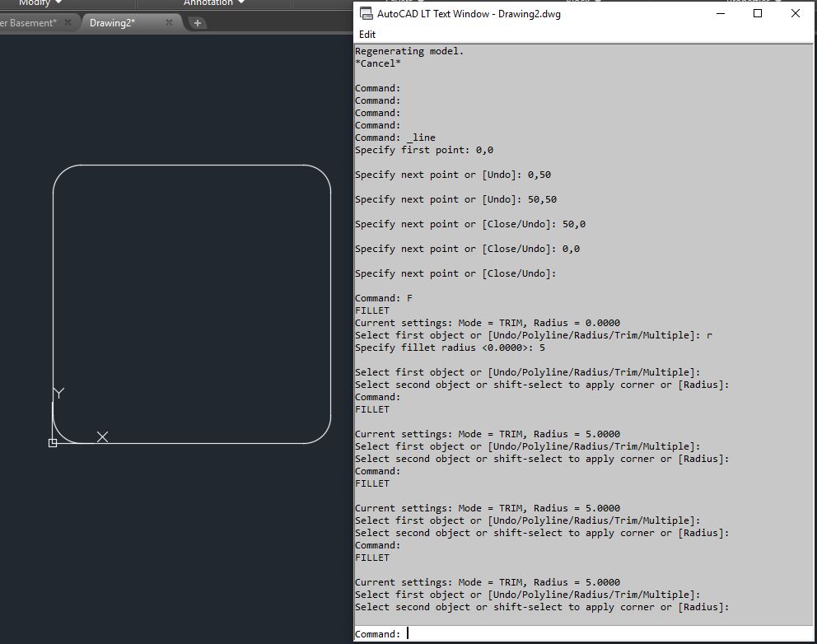This screenshot has height=644, width=817.
Task: Close the Drawing2* tab with its X
Action: coord(169,22)
